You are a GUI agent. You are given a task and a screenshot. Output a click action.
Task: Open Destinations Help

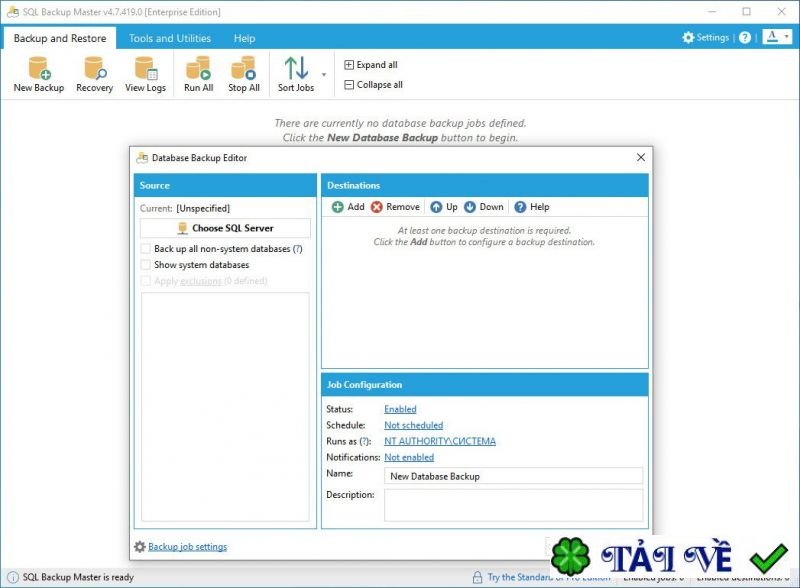point(532,207)
